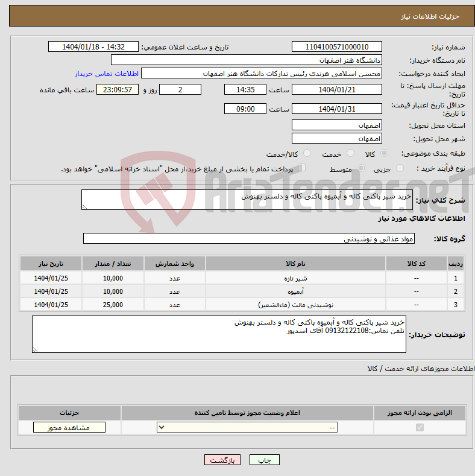Image resolution: width=475 pixels, height=476 pixels.
Task: Click the کد کالا column header
Action: [x=416, y=264]
